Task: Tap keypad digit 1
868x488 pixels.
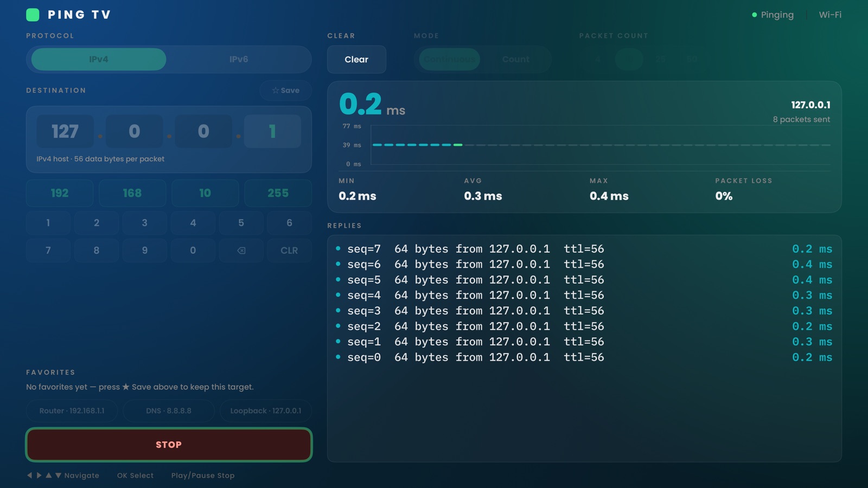Action: pyautogui.click(x=48, y=223)
